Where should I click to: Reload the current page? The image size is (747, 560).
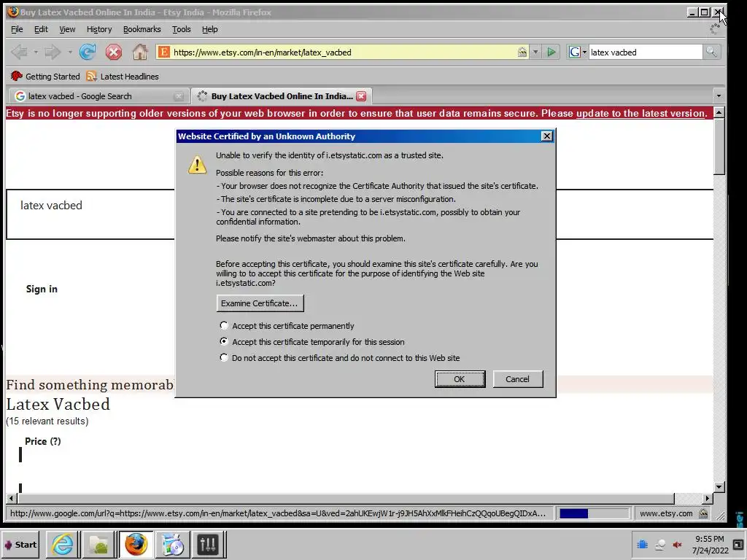coord(88,52)
